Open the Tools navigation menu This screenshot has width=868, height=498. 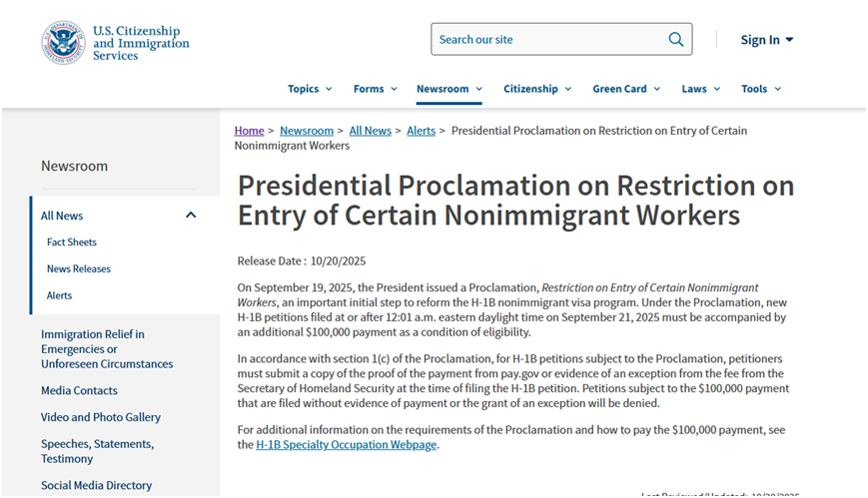760,89
